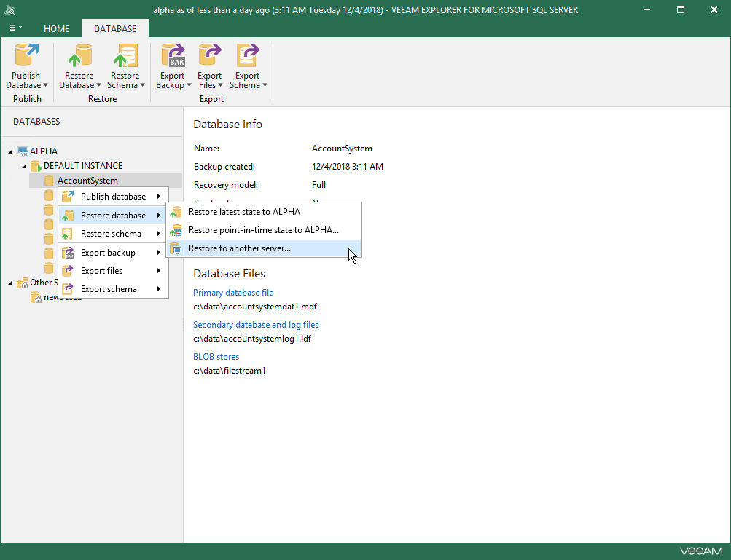Choose Publish database in context menu

(113, 197)
